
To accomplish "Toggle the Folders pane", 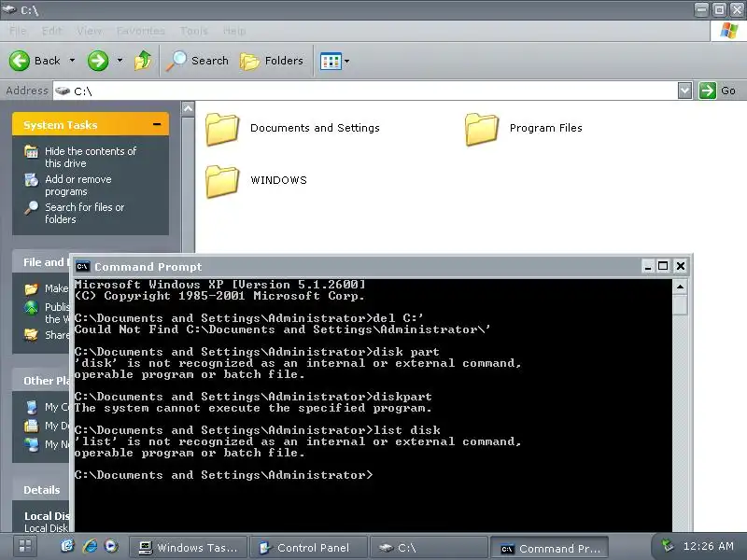I will coord(272,61).
